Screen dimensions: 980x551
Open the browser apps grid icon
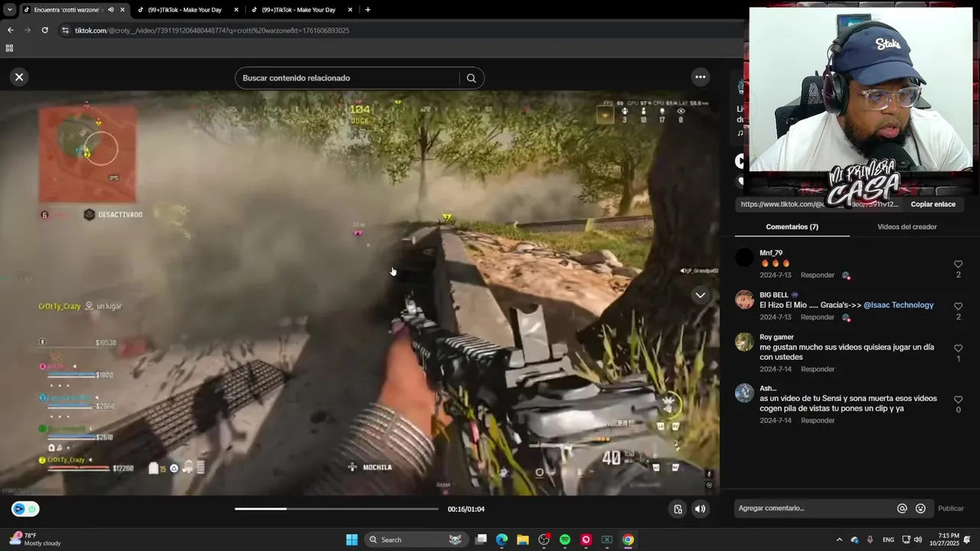pos(9,48)
